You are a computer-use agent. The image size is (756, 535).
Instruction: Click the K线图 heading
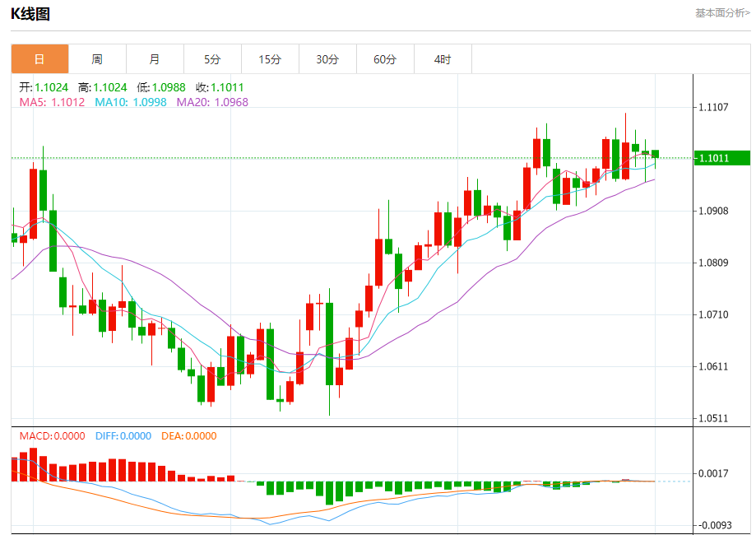tap(30, 14)
